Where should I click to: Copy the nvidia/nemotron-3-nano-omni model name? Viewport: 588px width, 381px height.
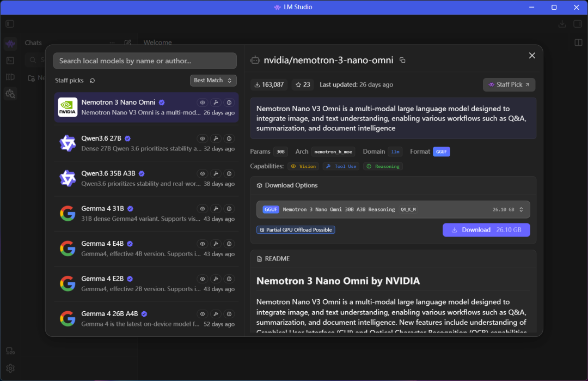point(402,60)
